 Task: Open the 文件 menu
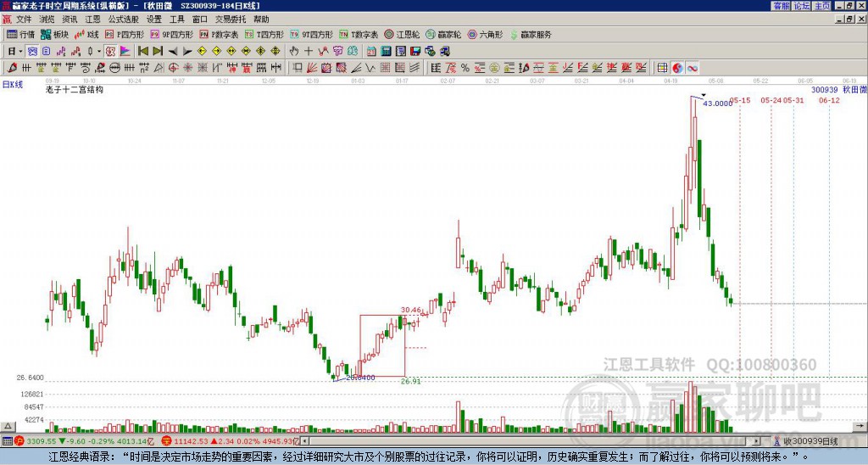click(x=24, y=20)
